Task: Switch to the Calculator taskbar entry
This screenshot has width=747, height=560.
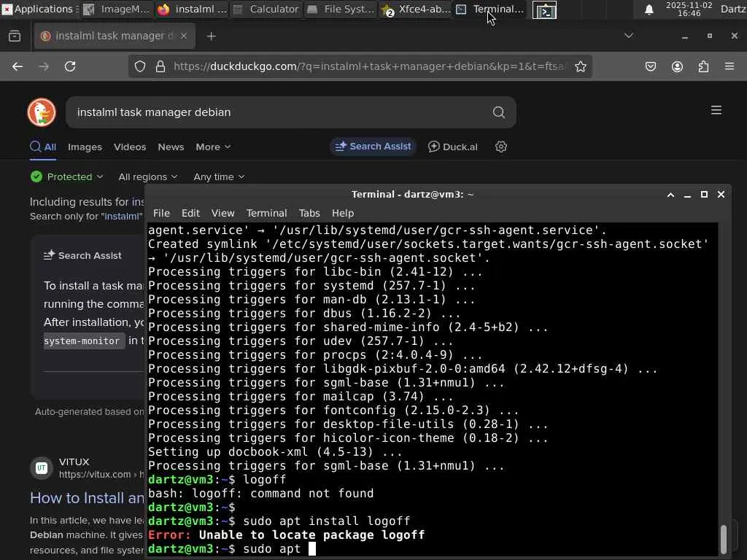Action: tap(267, 9)
